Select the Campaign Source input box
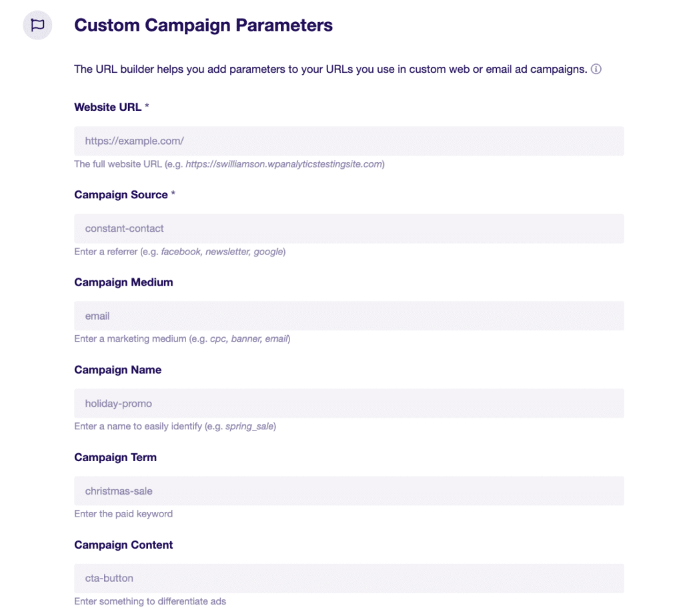 click(x=349, y=228)
